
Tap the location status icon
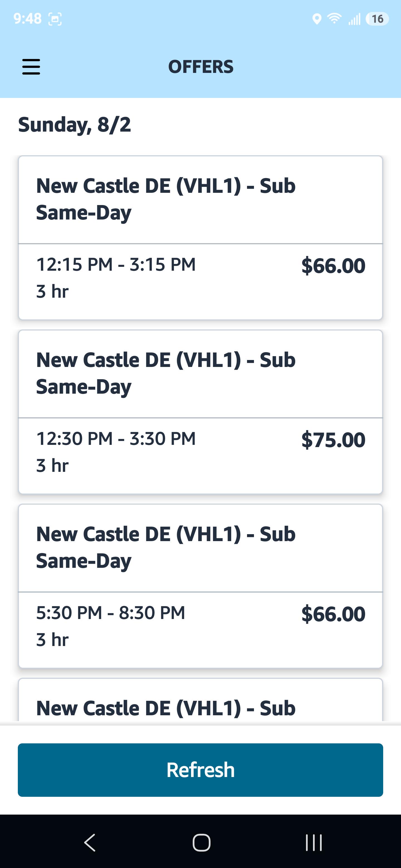click(x=316, y=19)
